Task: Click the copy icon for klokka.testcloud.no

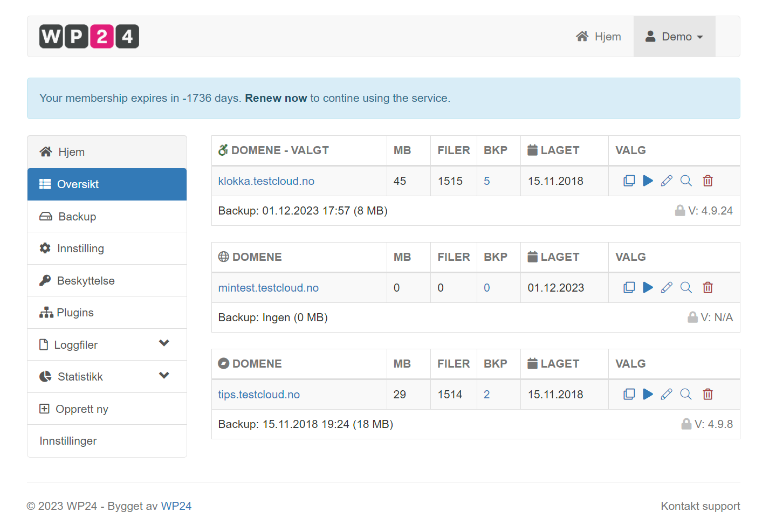Action: [x=629, y=181]
